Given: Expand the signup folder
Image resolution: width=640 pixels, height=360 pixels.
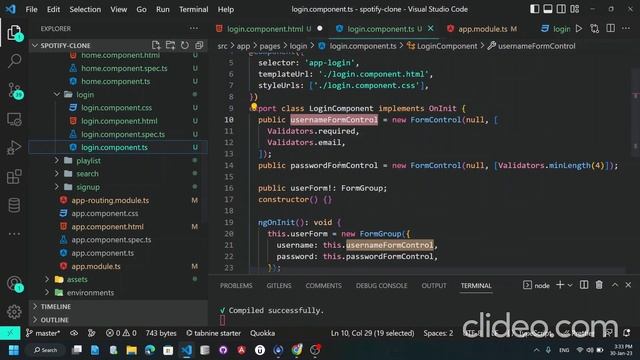Looking at the screenshot, I should tap(57, 187).
